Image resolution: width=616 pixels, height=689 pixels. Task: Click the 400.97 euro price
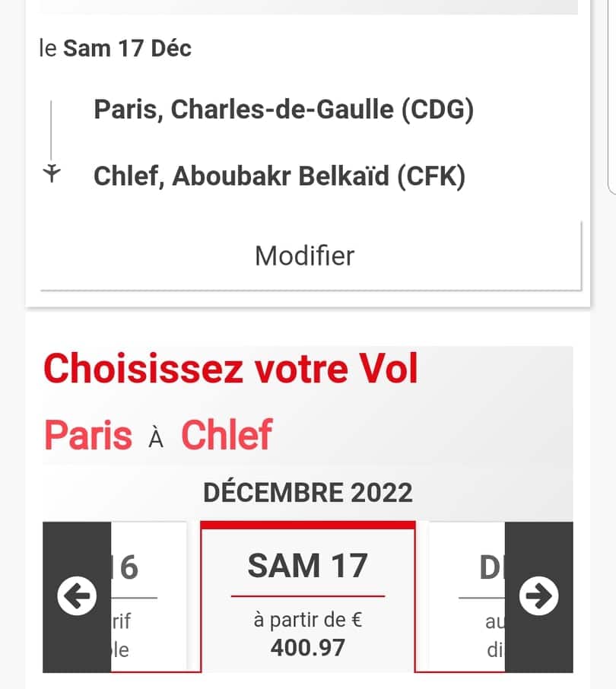click(307, 648)
